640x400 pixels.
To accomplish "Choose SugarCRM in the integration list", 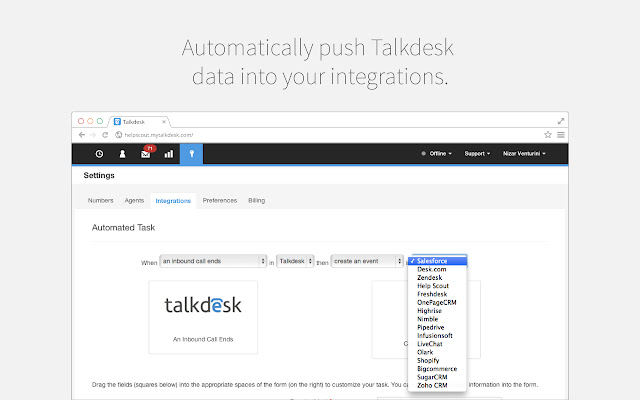I will coord(437,377).
